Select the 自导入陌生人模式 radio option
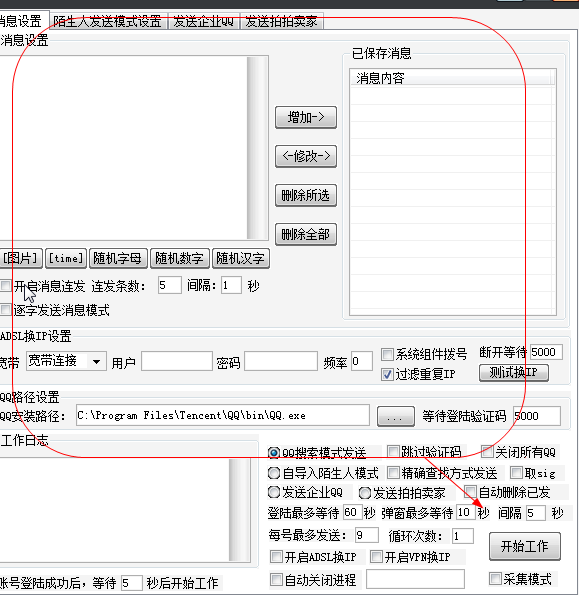This screenshot has height=595, width=579. click(x=274, y=473)
